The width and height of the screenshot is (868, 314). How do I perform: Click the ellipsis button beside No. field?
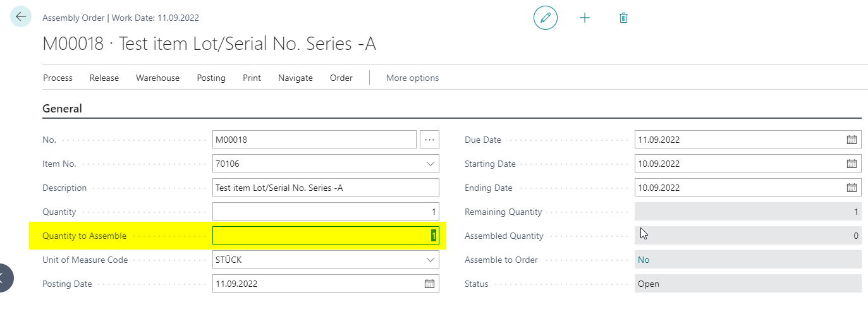point(429,140)
